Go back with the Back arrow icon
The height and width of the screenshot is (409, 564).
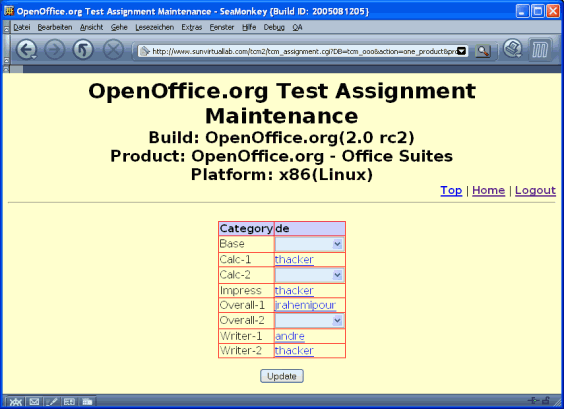pos(26,50)
